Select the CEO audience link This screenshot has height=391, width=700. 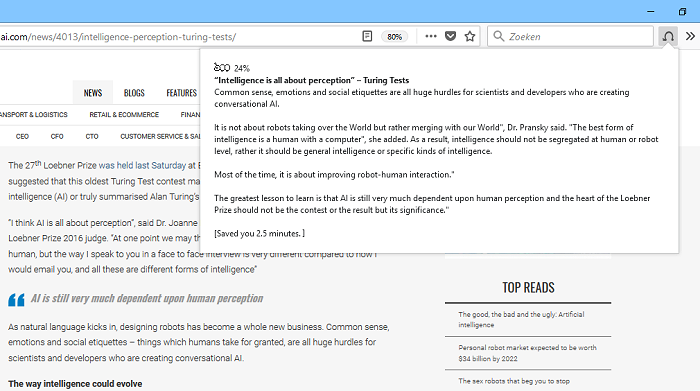(22, 136)
